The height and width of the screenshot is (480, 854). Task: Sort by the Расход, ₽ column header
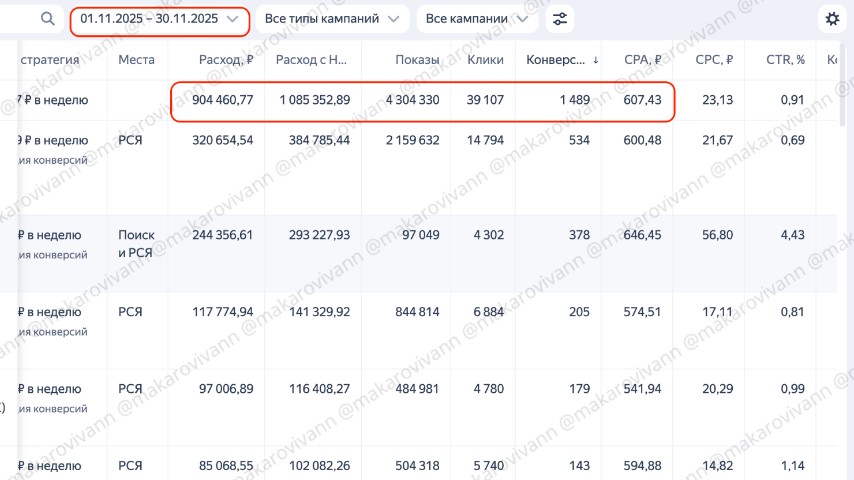226,60
